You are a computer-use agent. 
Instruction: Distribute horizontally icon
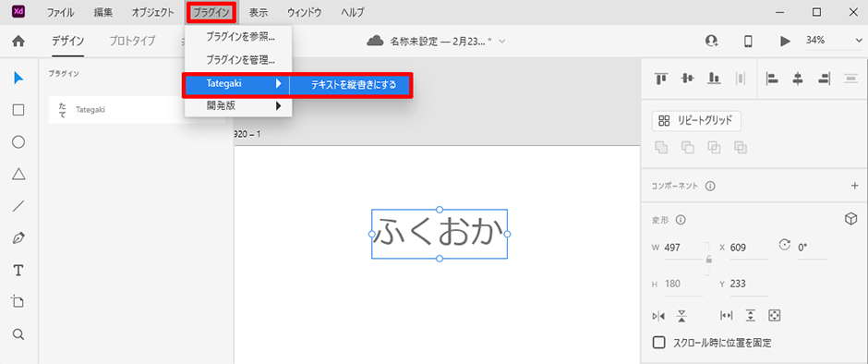click(x=741, y=79)
